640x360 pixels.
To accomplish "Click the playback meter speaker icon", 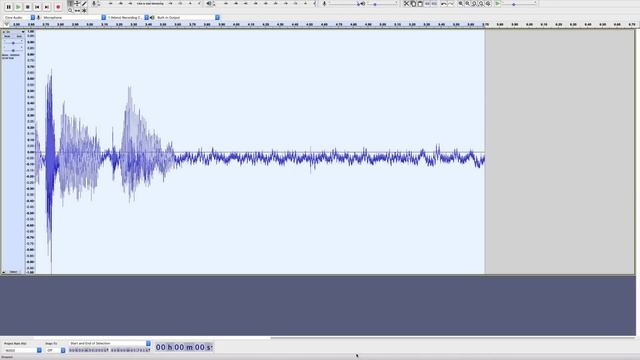I will pyautogui.click(x=209, y=4).
